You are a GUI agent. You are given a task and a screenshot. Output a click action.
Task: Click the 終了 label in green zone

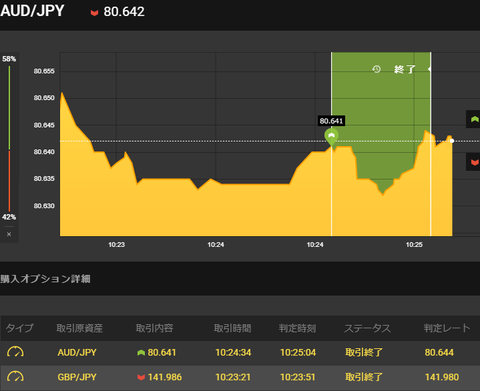[404, 69]
